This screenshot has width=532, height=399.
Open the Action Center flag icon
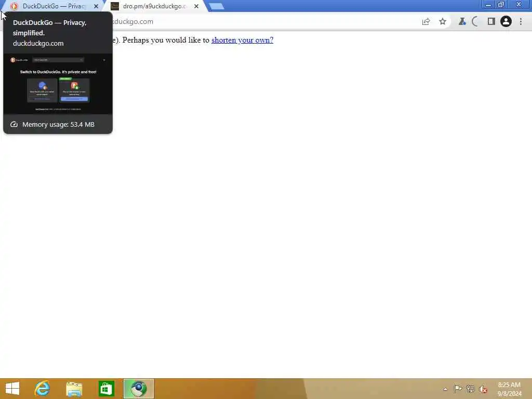[458, 389]
